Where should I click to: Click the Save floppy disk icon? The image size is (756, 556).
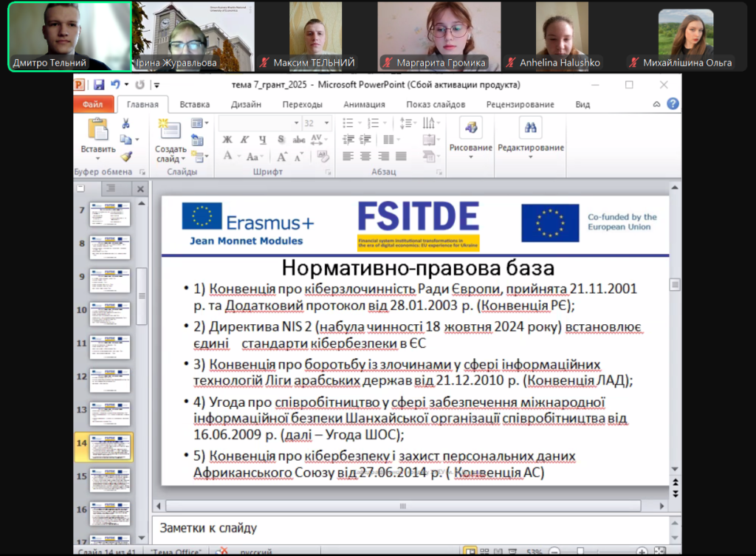(x=99, y=85)
